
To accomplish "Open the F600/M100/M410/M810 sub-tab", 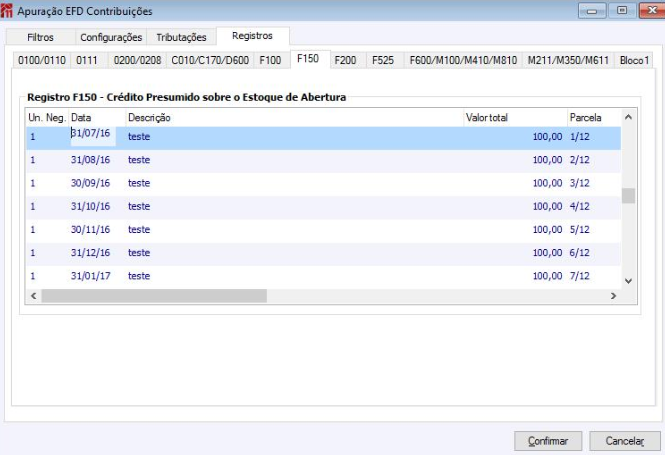I will 463,60.
